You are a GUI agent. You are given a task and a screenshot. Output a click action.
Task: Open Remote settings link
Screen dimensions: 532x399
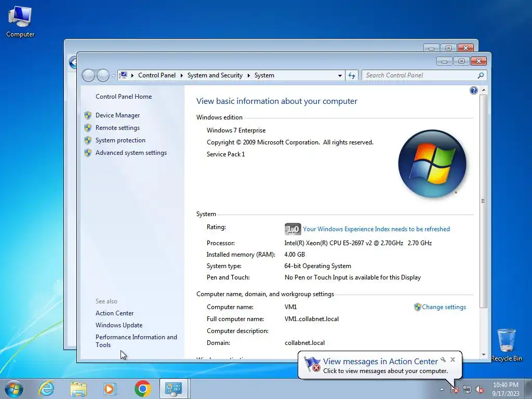(x=117, y=128)
